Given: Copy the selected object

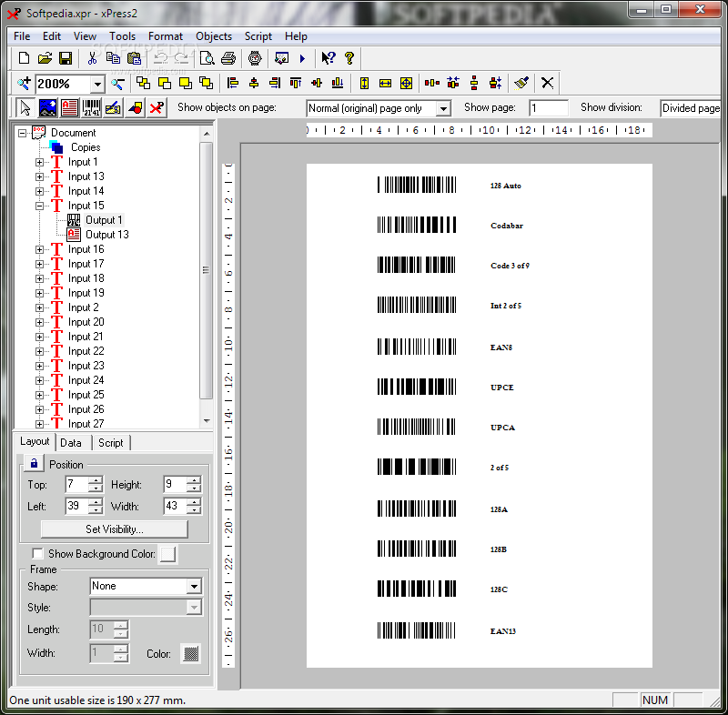Looking at the screenshot, I should [x=113, y=58].
